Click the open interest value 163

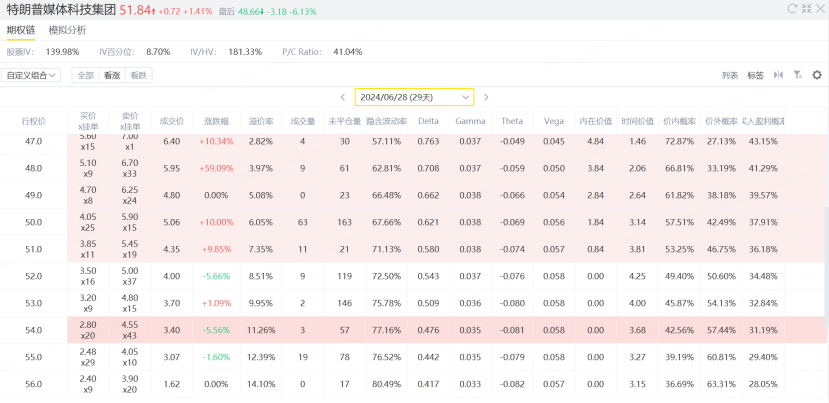[344, 222]
